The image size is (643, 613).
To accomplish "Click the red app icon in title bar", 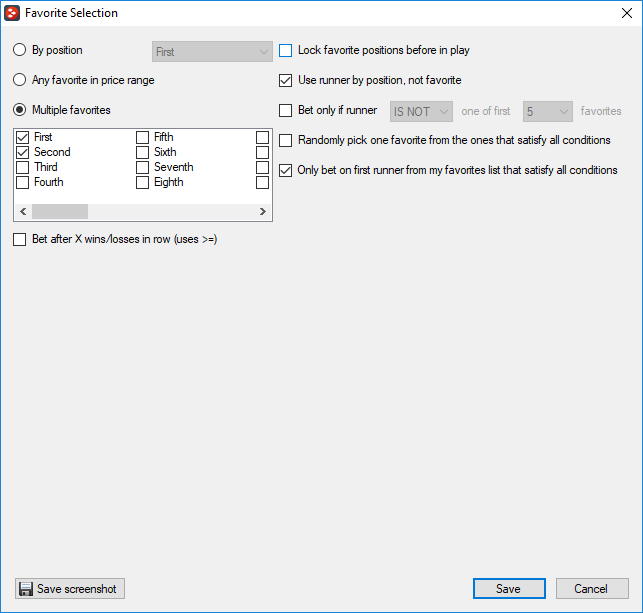I will coord(12,13).
